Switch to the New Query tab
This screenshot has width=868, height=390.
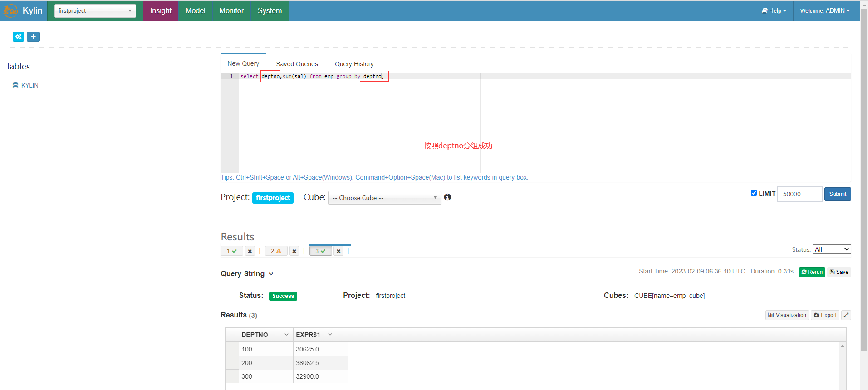pyautogui.click(x=243, y=63)
